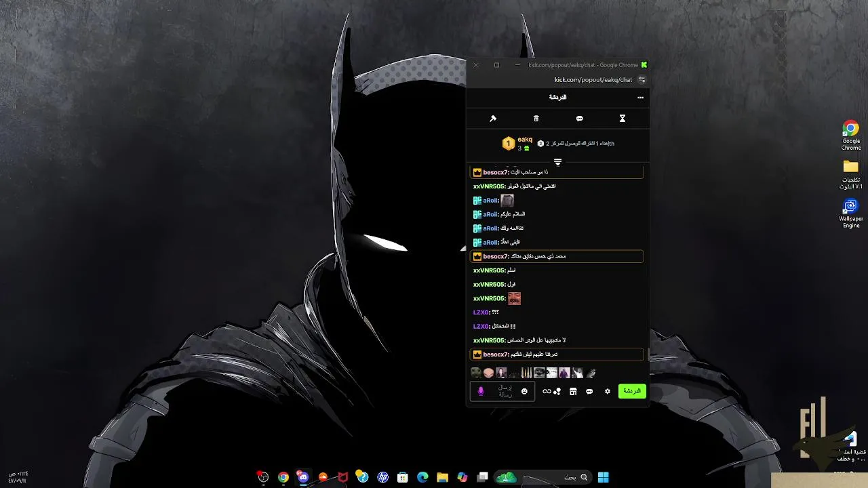Click the infinity symbol icon in chat footer
The height and width of the screenshot is (488, 868).
point(547,391)
